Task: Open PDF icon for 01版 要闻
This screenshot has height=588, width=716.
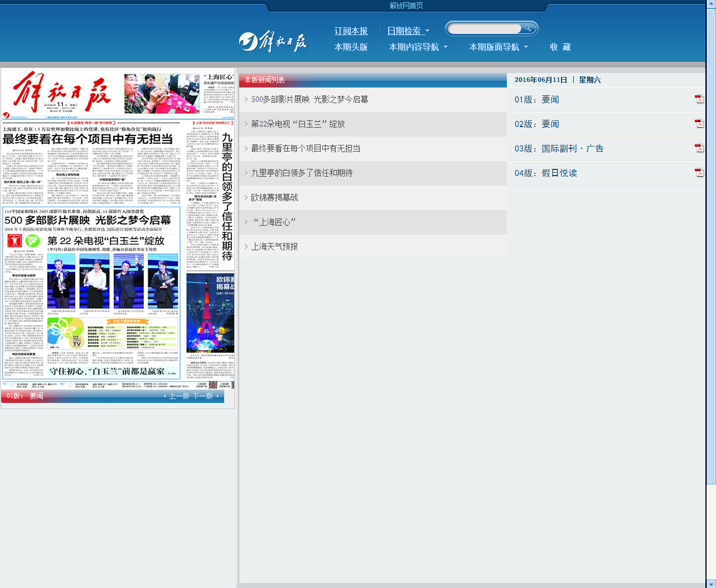Action: pos(699,99)
